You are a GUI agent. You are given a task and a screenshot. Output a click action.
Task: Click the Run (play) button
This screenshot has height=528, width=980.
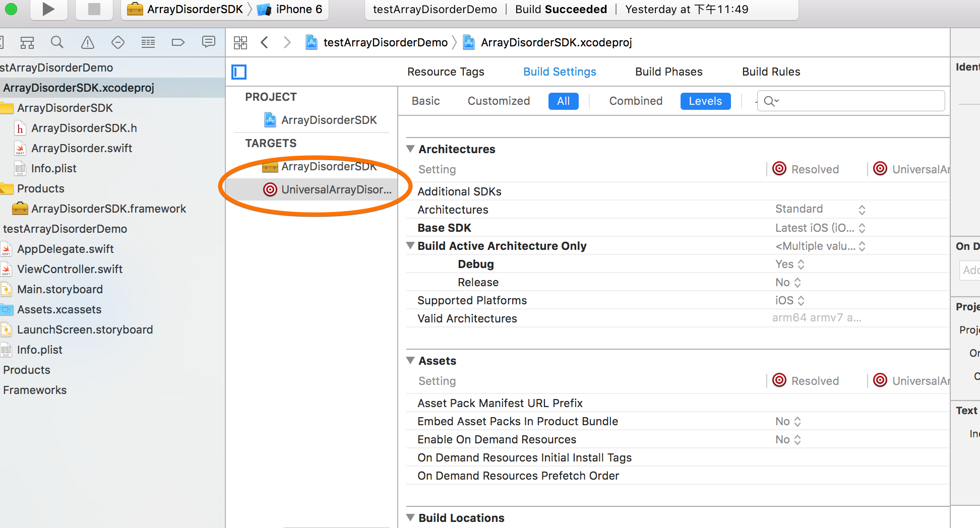(x=48, y=9)
